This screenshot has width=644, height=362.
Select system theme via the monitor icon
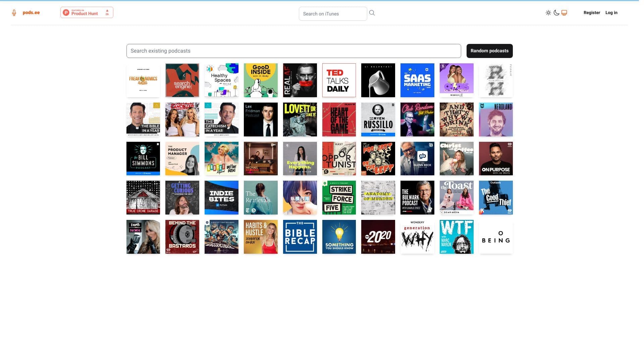pos(565,12)
